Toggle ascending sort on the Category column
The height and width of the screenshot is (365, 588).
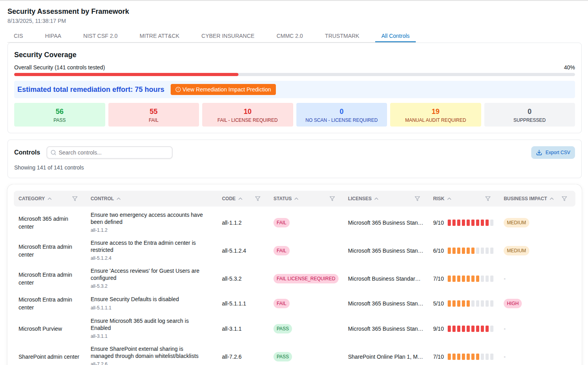[49, 198]
